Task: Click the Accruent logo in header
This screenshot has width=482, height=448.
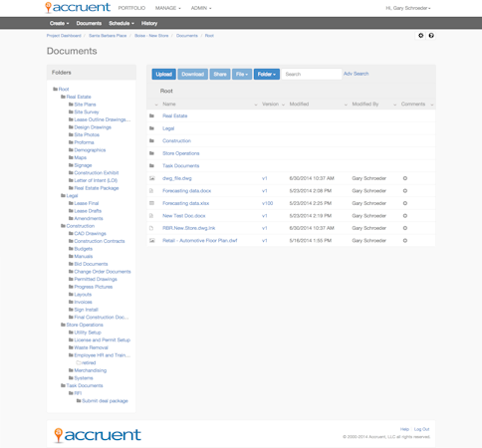Action: click(x=78, y=7)
